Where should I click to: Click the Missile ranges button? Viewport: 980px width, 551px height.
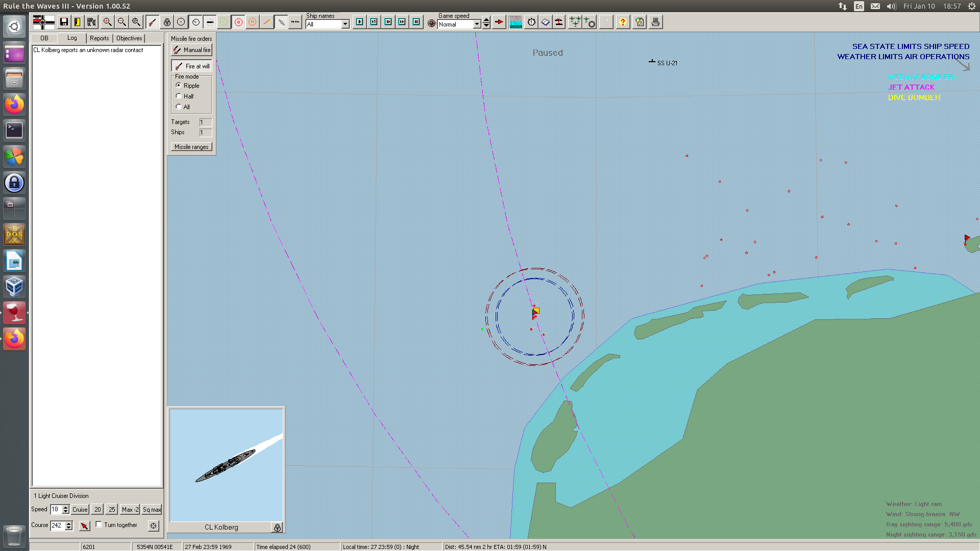(191, 147)
